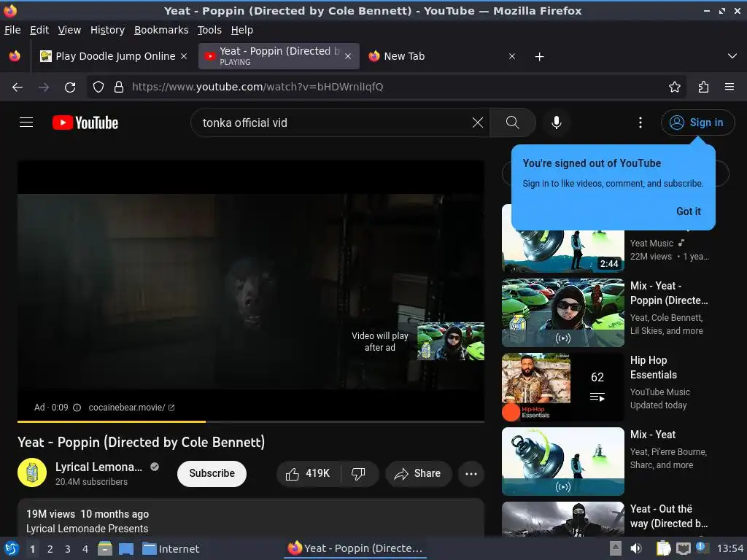Image resolution: width=747 pixels, height=560 pixels.
Task: Dismiss the popup with Got it
Action: click(689, 211)
